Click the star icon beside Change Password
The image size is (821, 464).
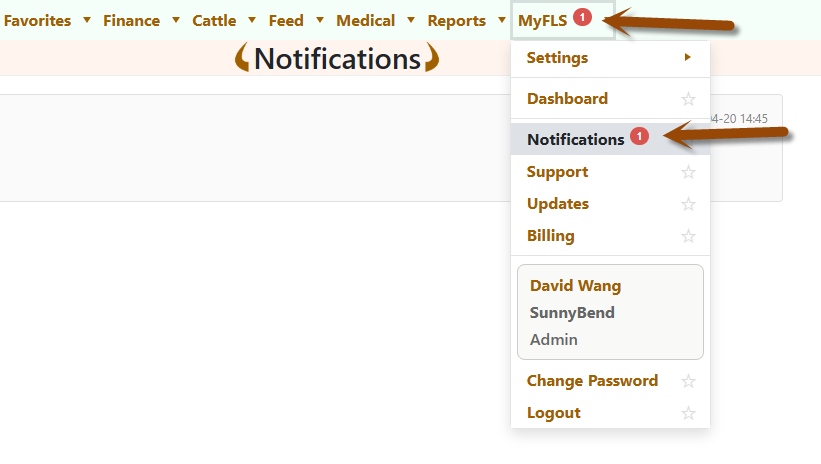[688, 381]
